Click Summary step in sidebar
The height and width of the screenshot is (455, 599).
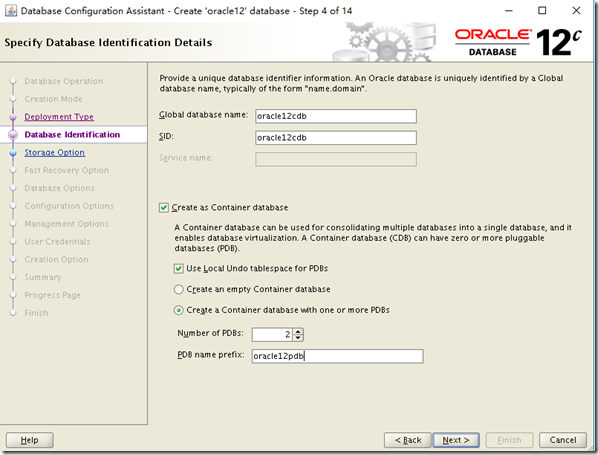click(x=43, y=277)
